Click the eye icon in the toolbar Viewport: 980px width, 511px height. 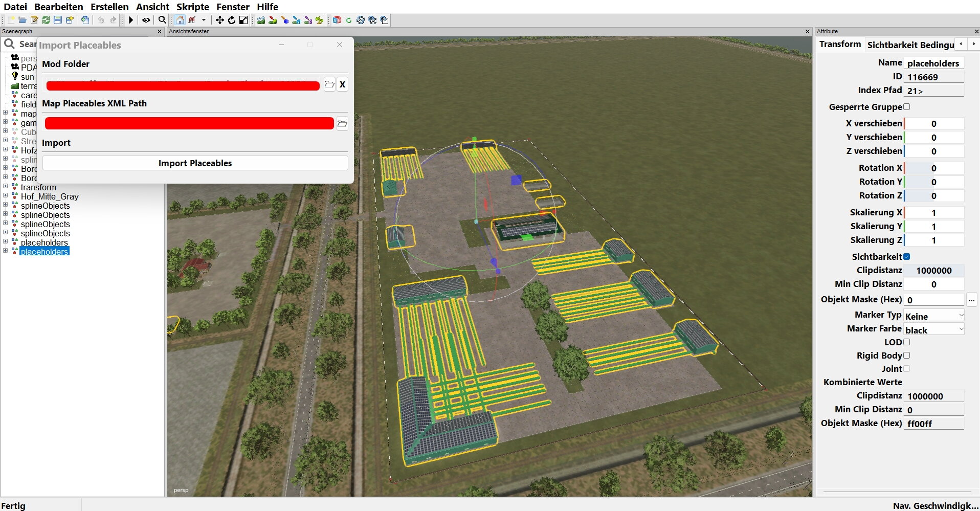click(146, 20)
